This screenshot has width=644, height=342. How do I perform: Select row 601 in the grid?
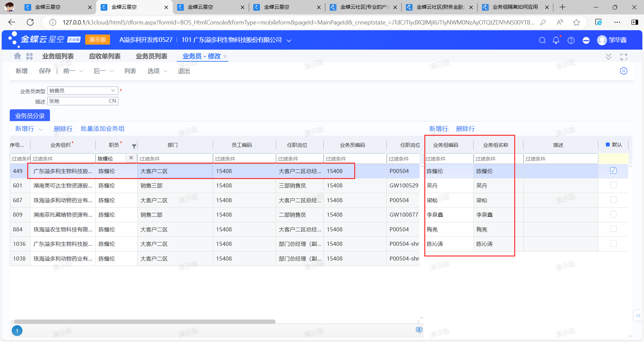click(x=215, y=185)
